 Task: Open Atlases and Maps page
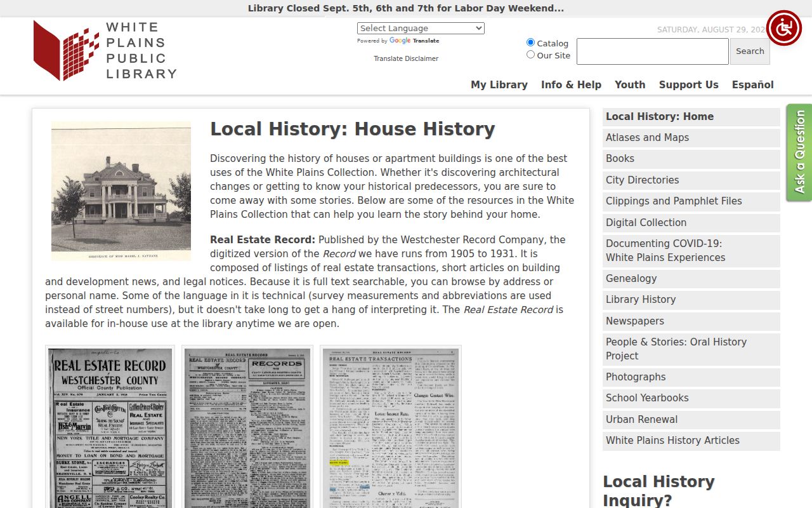[x=691, y=138]
